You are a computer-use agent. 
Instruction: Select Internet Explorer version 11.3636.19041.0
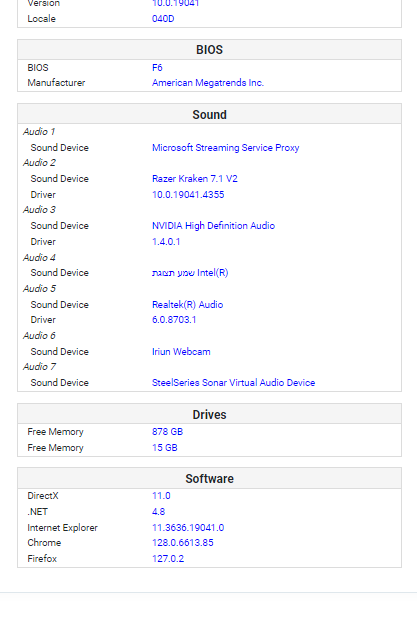(188, 528)
